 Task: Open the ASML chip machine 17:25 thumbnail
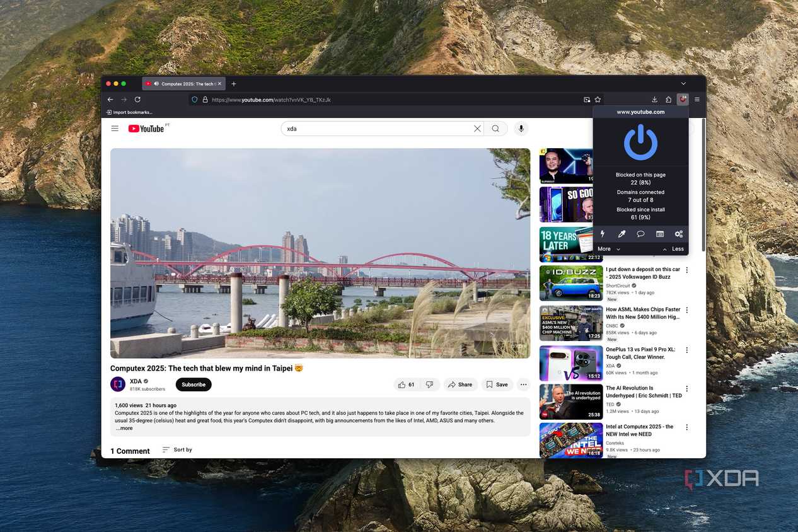point(571,323)
